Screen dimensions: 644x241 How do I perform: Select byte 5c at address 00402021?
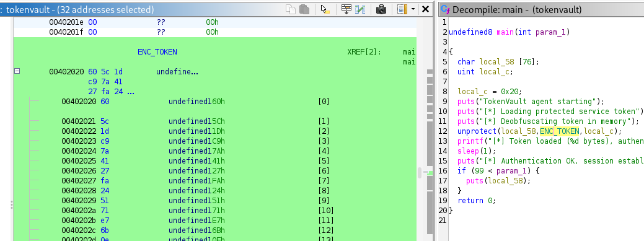105,121
